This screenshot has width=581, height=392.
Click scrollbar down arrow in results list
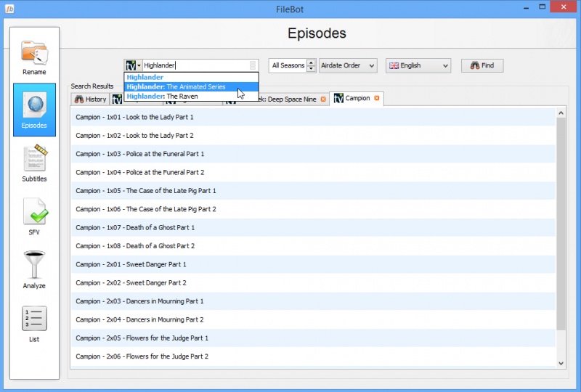[x=561, y=364]
